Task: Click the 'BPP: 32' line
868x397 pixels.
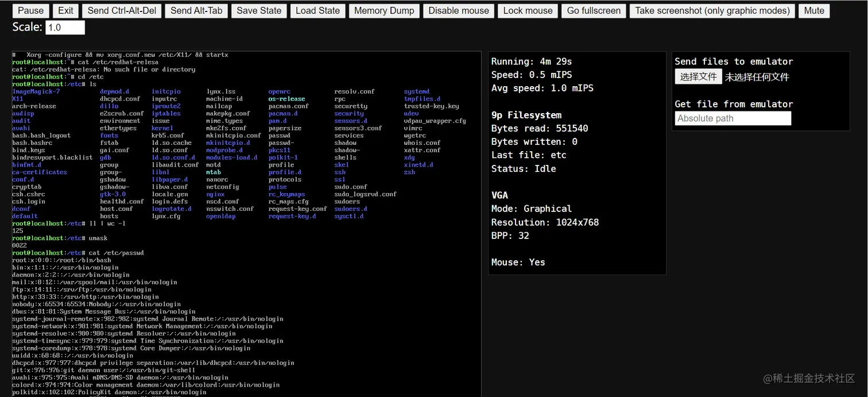Action: pyautogui.click(x=510, y=236)
